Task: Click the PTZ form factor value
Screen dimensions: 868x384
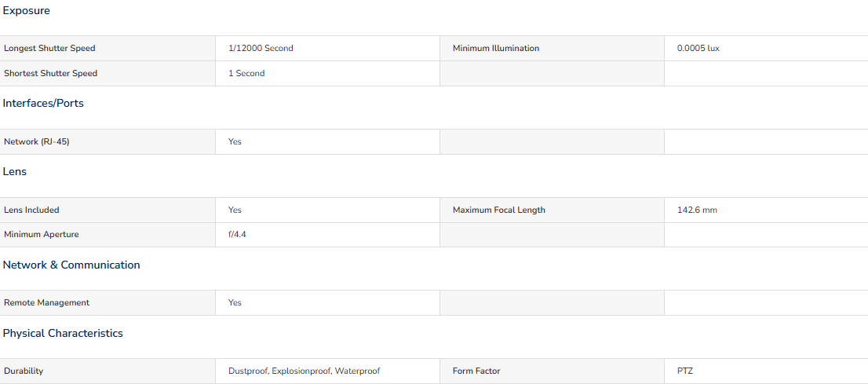Action: pos(685,371)
